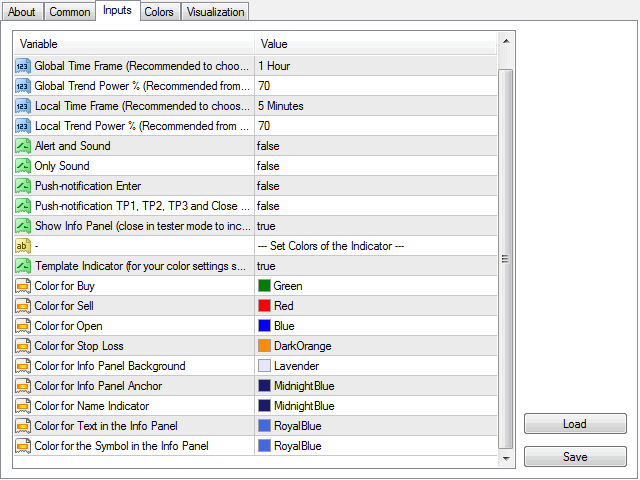The width and height of the screenshot is (640, 480).
Task: Click the scroll down arrow of the inputs list
Action: tap(506, 459)
